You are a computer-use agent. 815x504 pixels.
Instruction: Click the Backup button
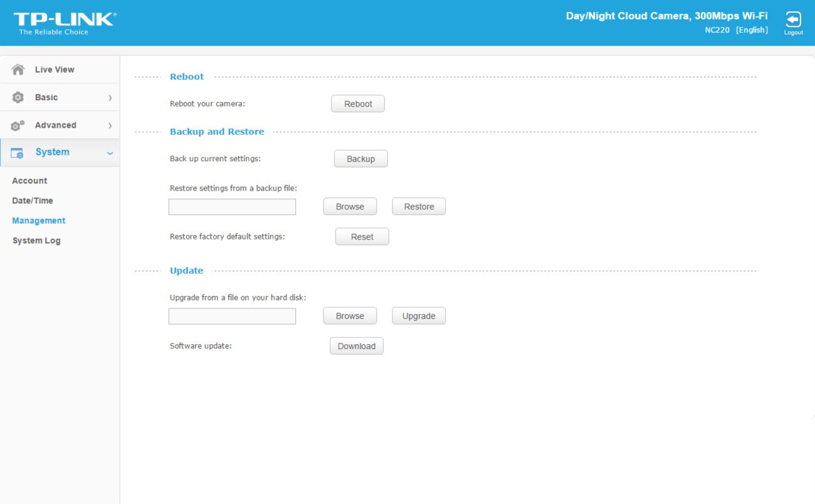360,159
